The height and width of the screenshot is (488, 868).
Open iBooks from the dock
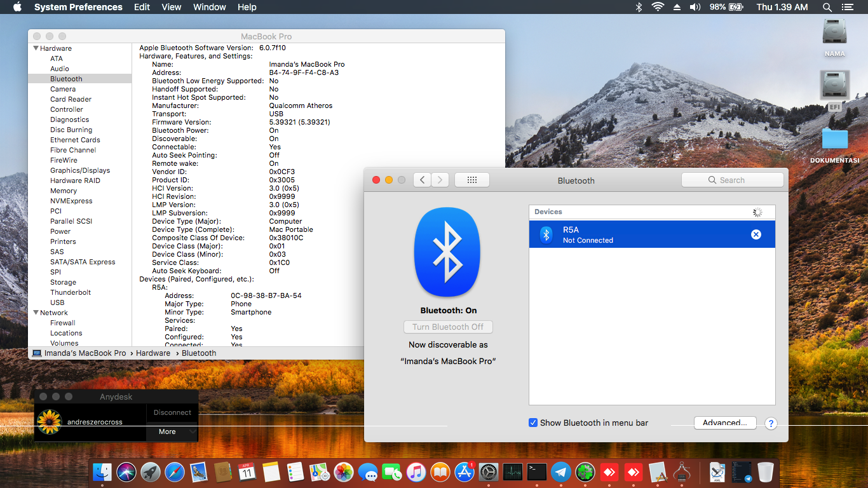440,471
